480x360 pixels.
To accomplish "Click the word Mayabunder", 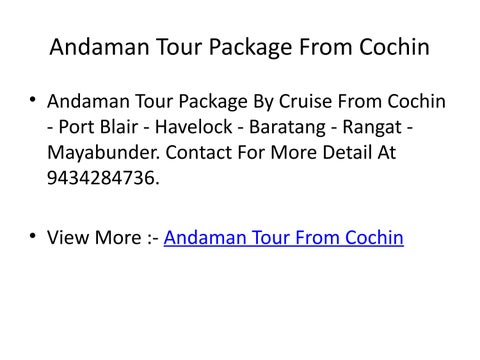I will point(103,153).
